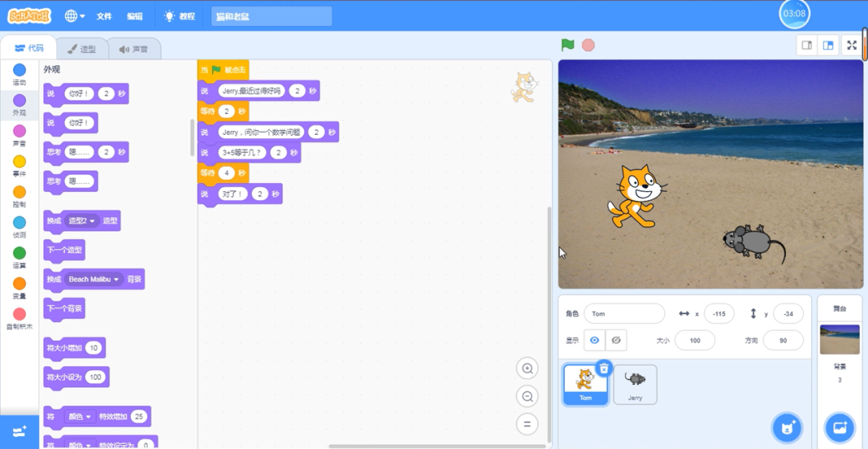The image size is (868, 449).
Task: Edit the x position field -115
Action: [719, 313]
